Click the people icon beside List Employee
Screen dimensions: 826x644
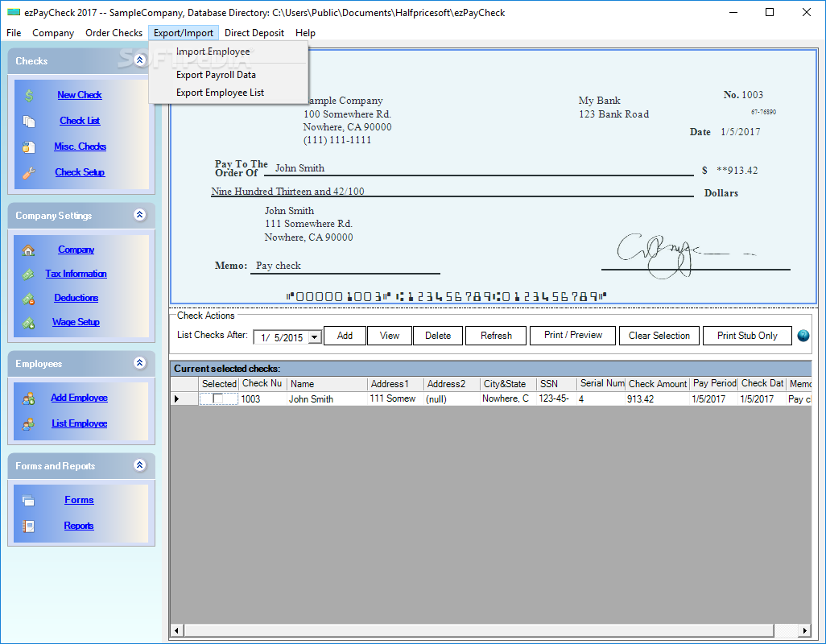click(x=28, y=424)
